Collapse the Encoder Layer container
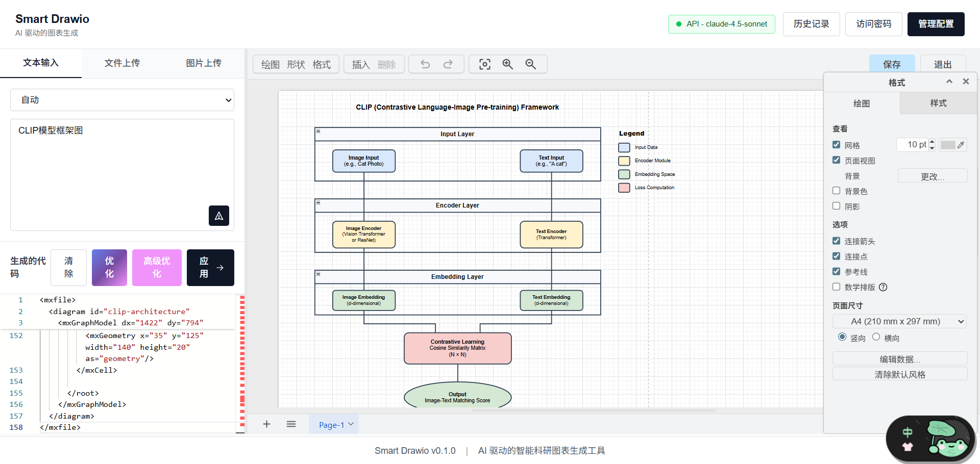Screen dimensions: 980x464 (318, 202)
